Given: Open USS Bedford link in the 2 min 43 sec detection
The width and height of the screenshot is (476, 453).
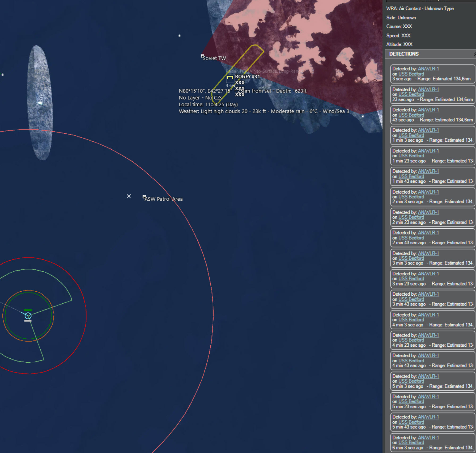Looking at the screenshot, I should (411, 238).
